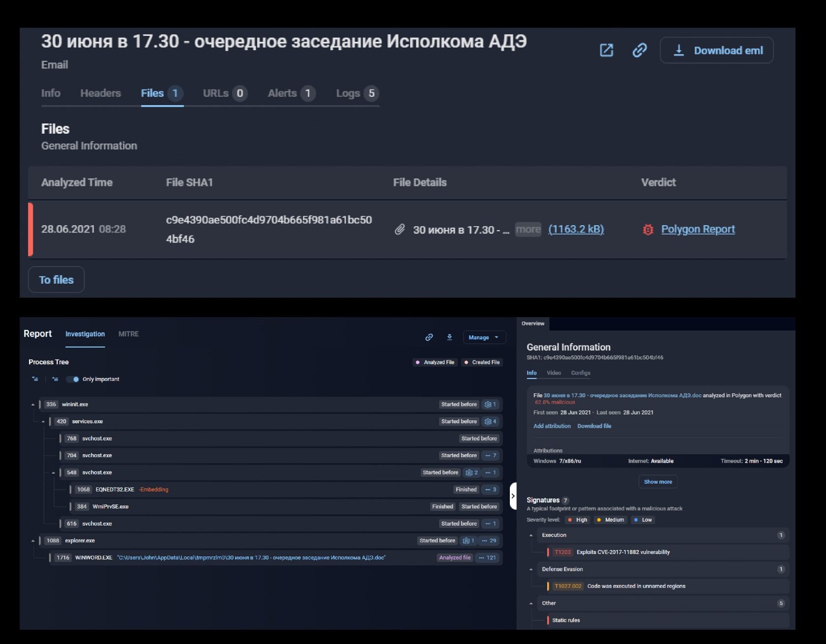Open signatures via the gear icon on services.exe row

(489, 421)
